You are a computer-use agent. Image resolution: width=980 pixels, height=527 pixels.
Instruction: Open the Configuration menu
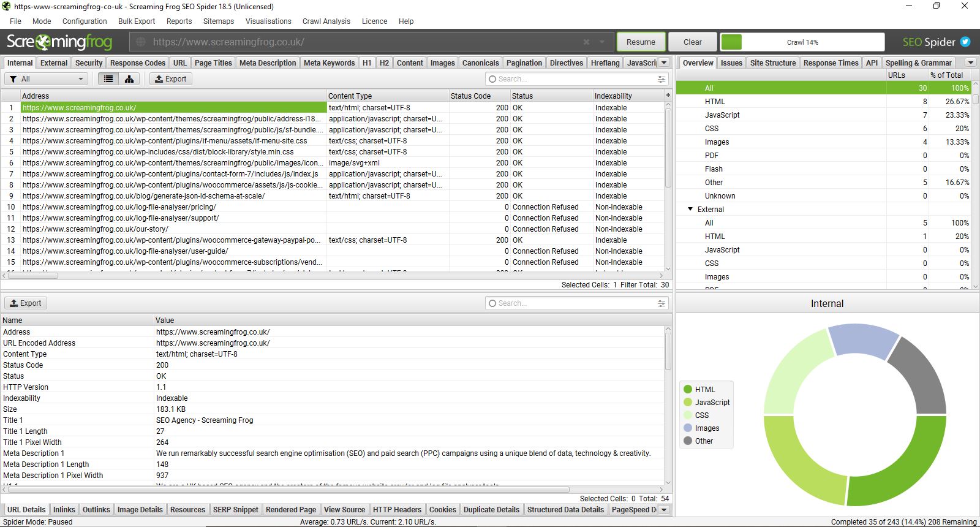(x=85, y=21)
